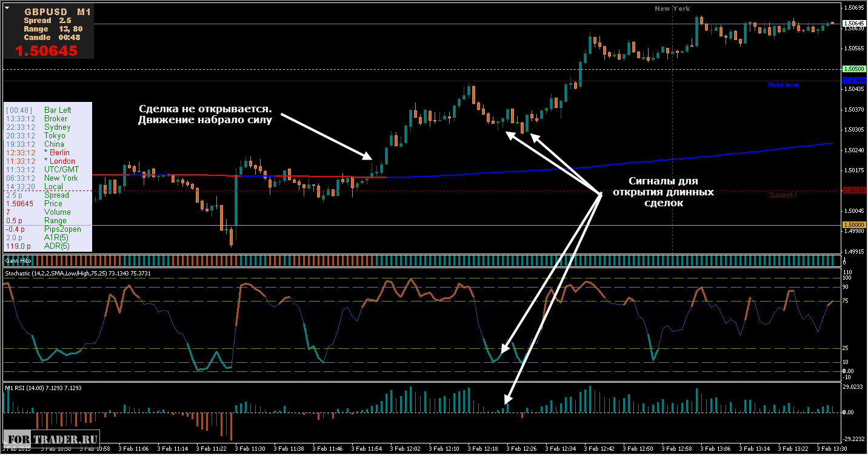Click the 1.49915 price axis label
The width and height of the screenshot is (868, 455).
point(853,252)
